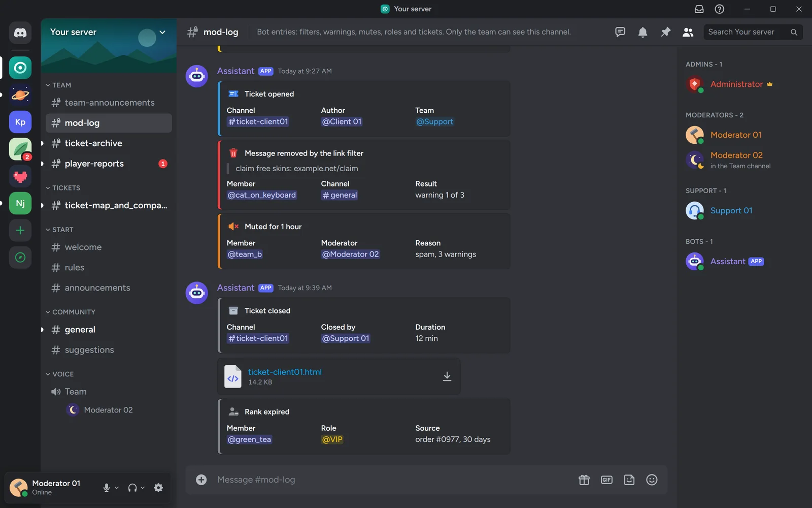Open the gift icon in message bar
The height and width of the screenshot is (508, 812).
coord(584,480)
